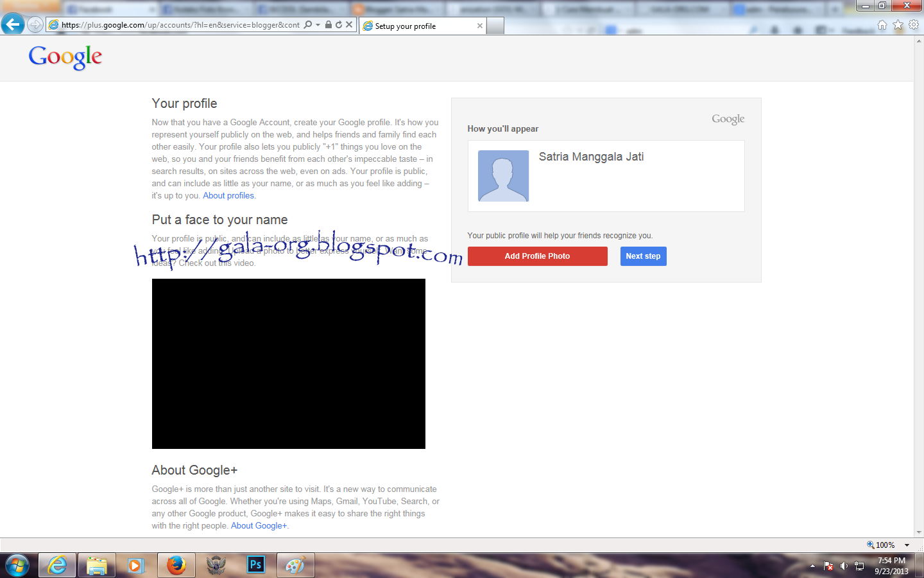
Task: Click the security lock icon in the address bar
Action: pyautogui.click(x=329, y=24)
